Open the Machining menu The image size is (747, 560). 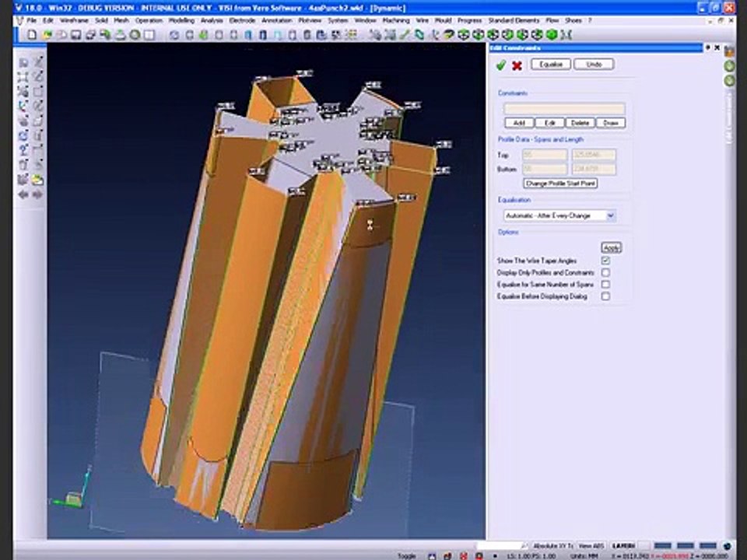[396, 20]
